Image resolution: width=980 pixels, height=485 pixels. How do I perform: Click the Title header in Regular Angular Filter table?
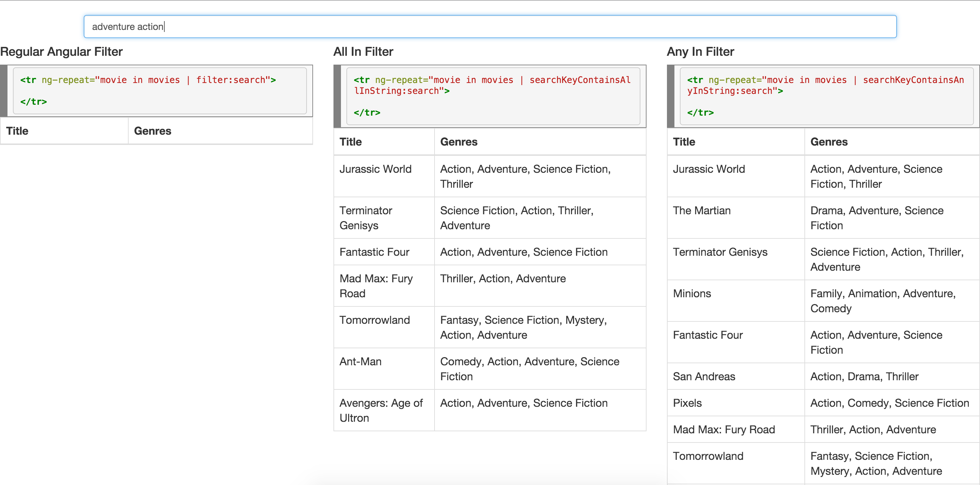point(17,131)
